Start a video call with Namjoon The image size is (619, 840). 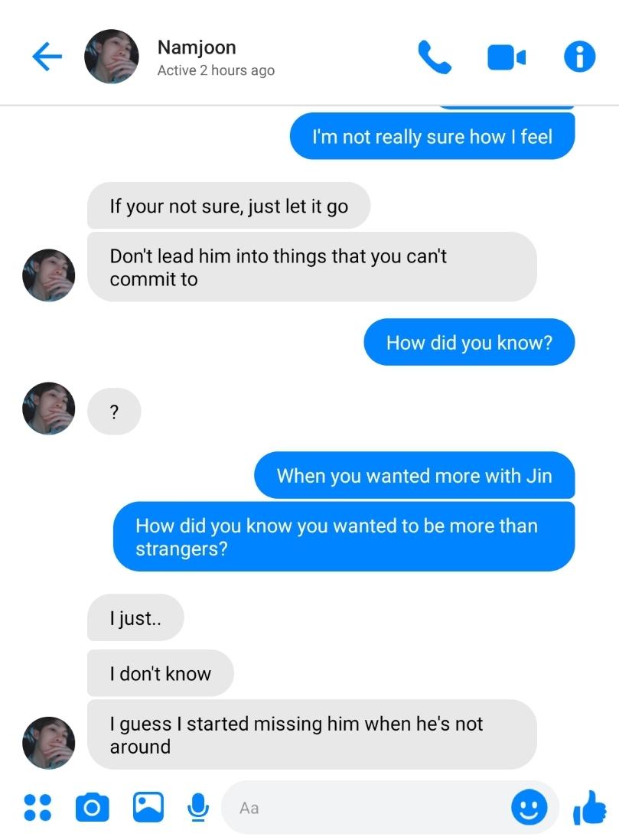(507, 57)
